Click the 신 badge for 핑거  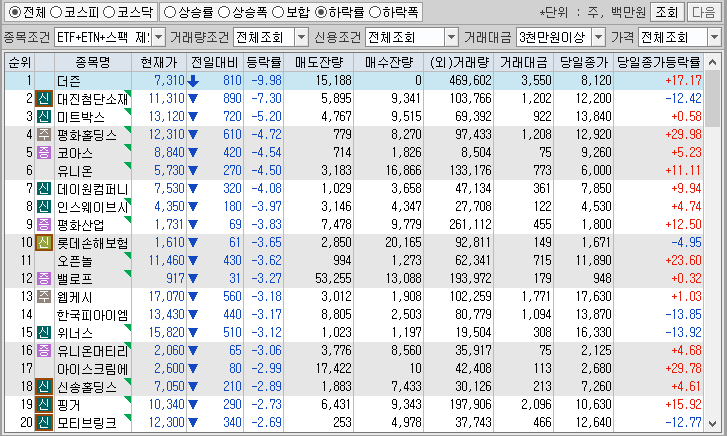tap(44, 404)
